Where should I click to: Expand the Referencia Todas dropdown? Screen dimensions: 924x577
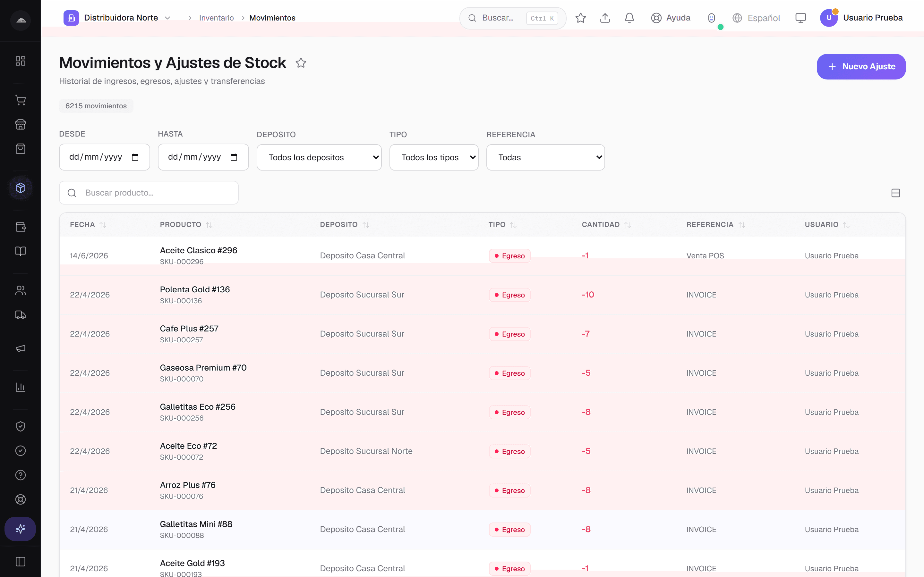tap(545, 157)
